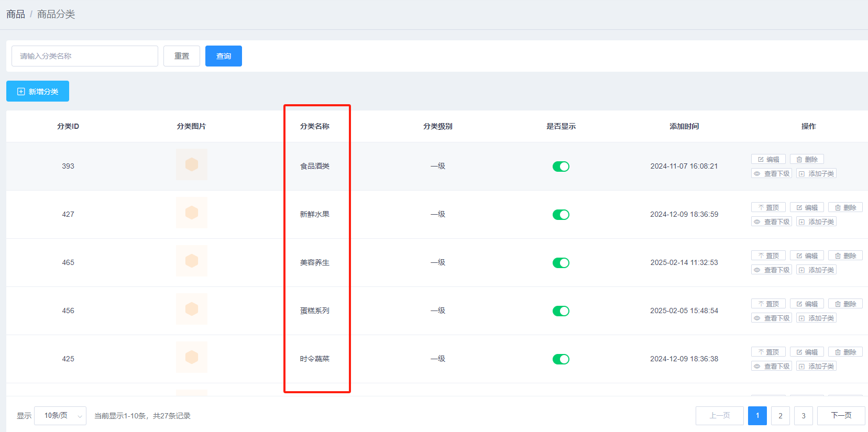The height and width of the screenshot is (432, 868).
Task: Click the 重置 reset button
Action: click(x=181, y=56)
